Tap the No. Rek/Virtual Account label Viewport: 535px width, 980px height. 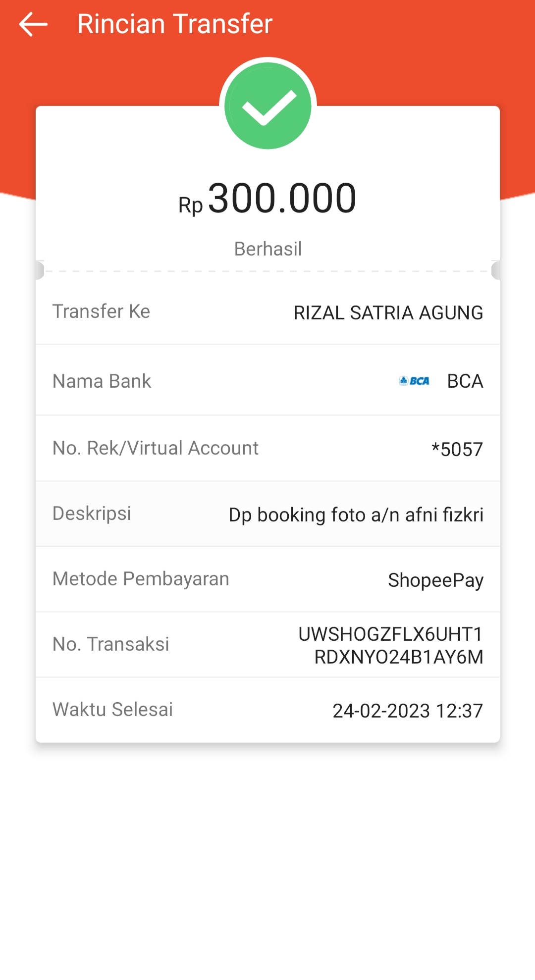(156, 448)
